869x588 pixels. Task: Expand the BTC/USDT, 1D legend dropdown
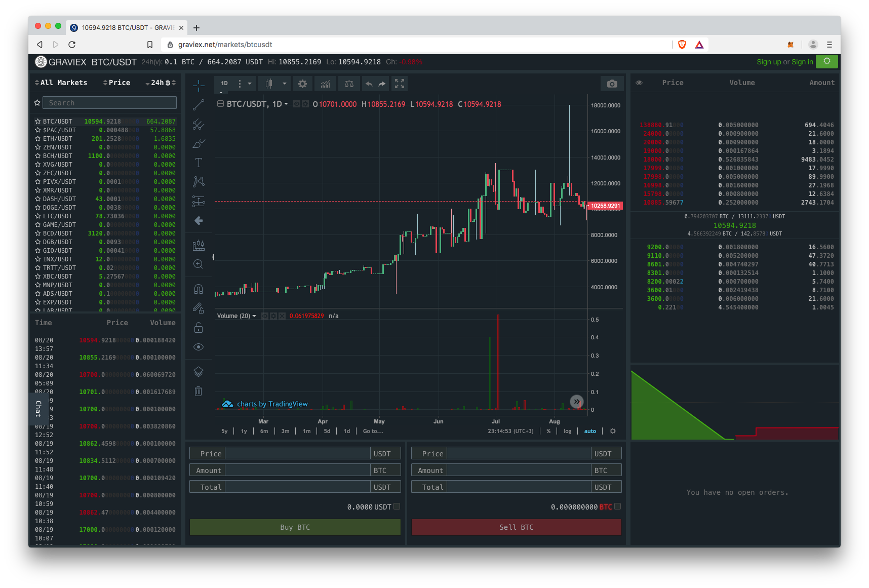tap(286, 104)
